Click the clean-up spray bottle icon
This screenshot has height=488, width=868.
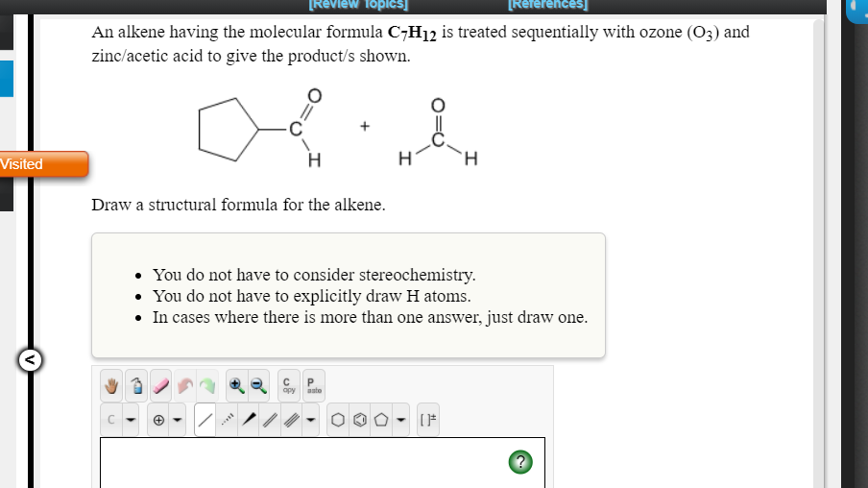click(136, 386)
